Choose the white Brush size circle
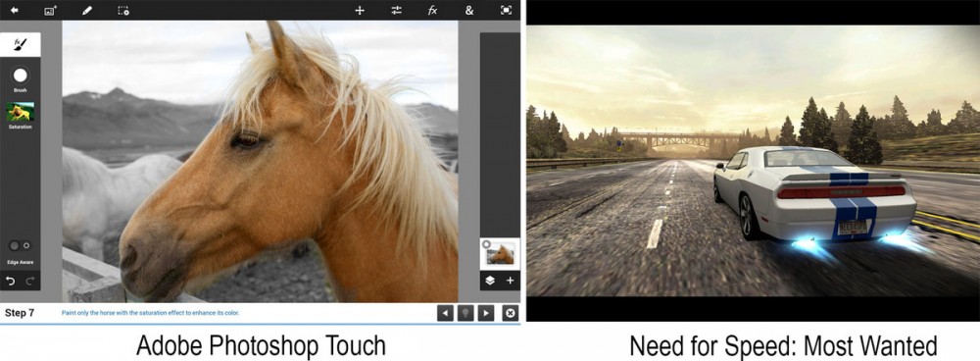The height and width of the screenshot is (361, 980). [21, 76]
